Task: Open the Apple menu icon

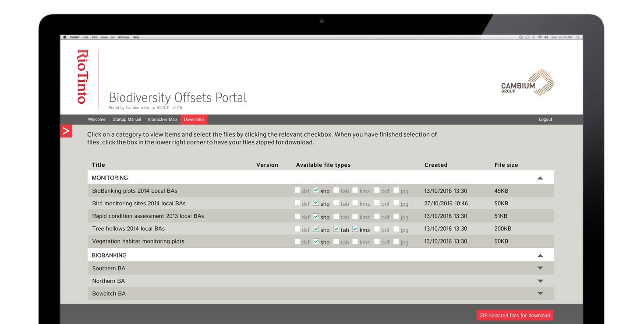Action: [65, 37]
